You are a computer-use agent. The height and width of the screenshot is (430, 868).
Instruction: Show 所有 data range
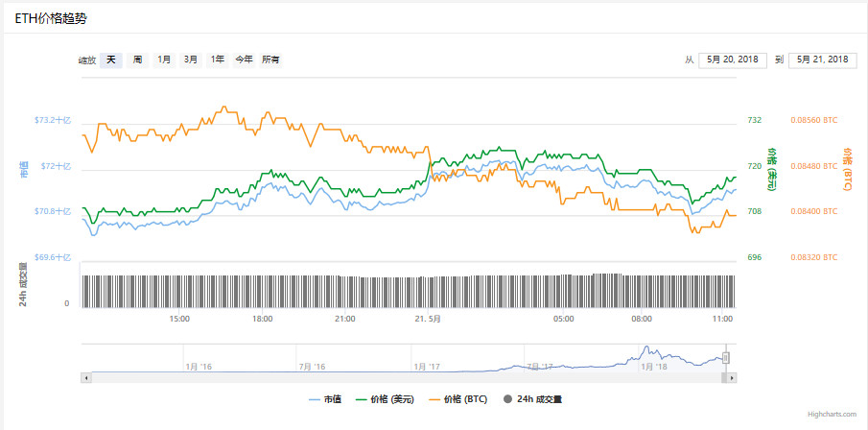tap(271, 60)
